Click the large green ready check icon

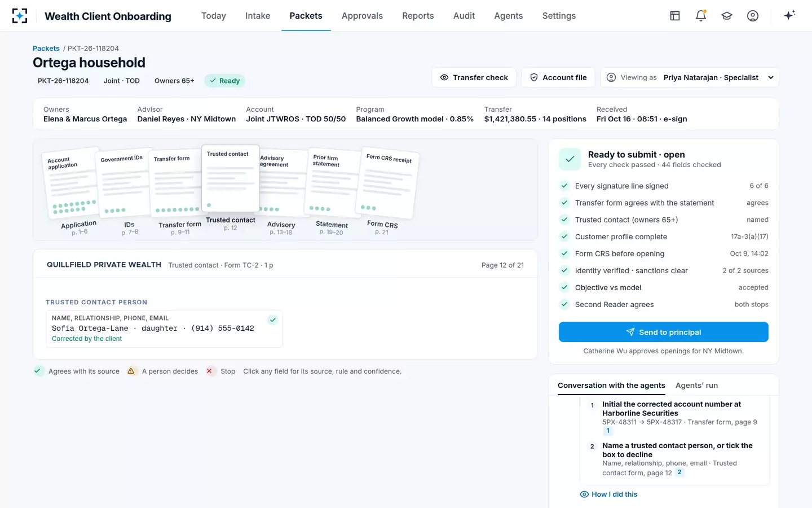[x=570, y=159]
